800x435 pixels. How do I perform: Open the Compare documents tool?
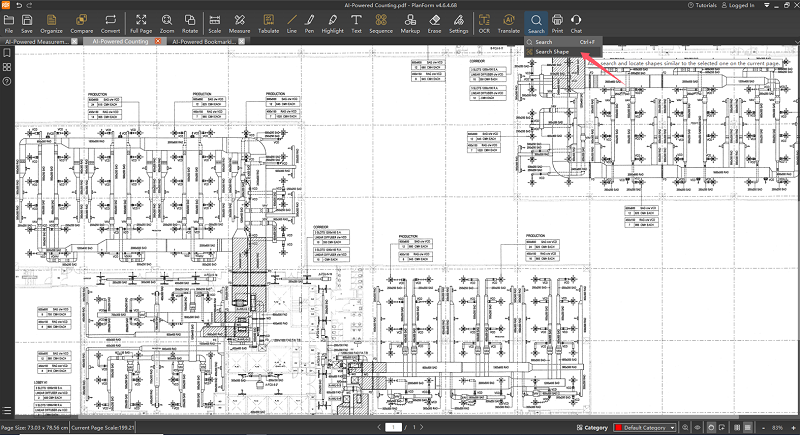click(81, 23)
